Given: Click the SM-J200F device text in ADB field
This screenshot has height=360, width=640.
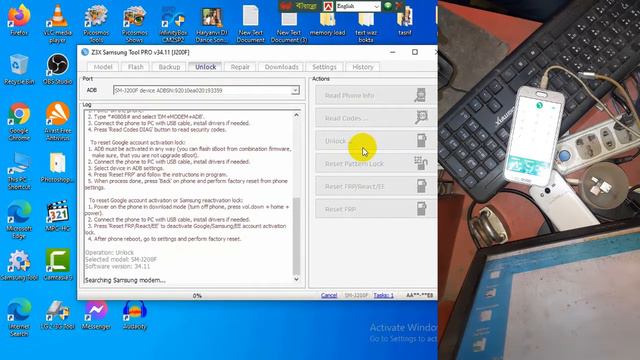Looking at the screenshot, I should 168,90.
